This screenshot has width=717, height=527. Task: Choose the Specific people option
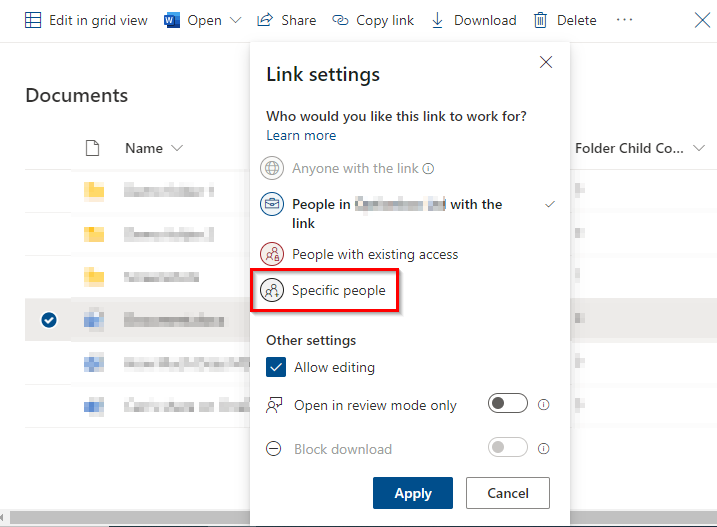point(323,290)
